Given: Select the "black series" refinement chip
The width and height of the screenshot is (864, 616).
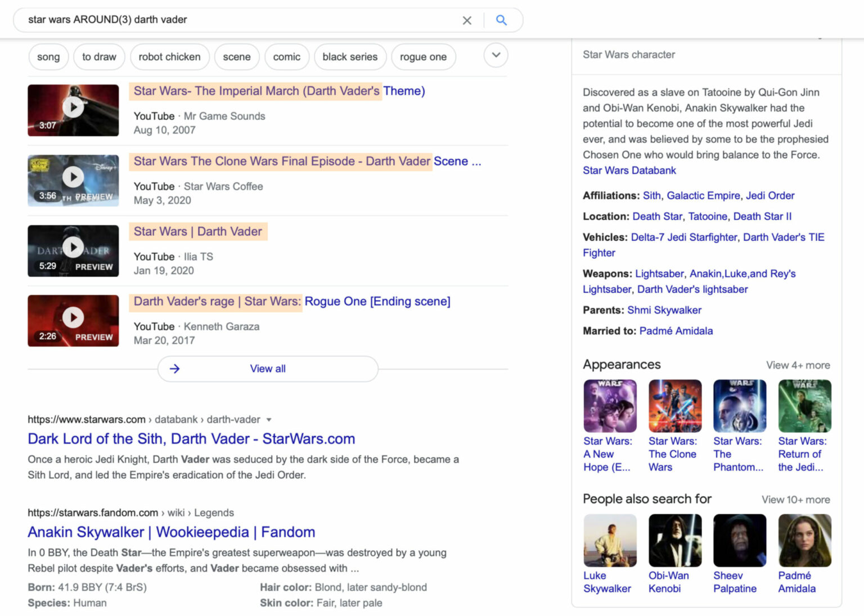Looking at the screenshot, I should 350,56.
